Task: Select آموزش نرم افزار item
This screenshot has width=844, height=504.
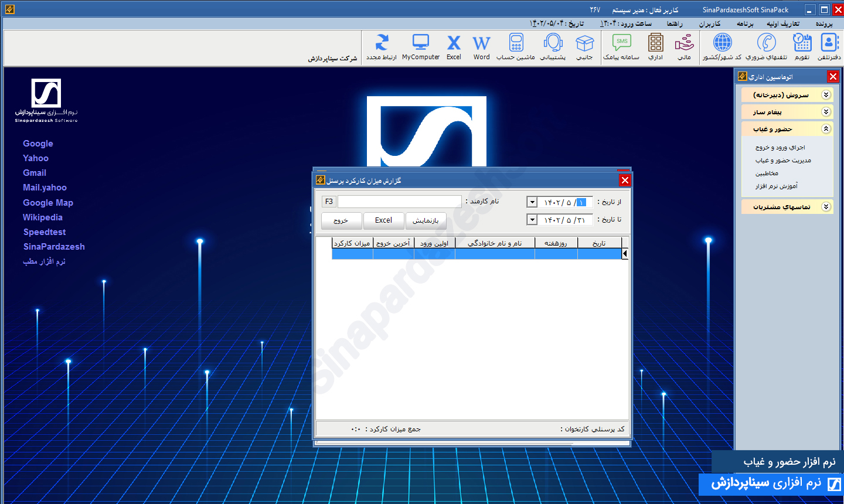Action: tap(776, 186)
